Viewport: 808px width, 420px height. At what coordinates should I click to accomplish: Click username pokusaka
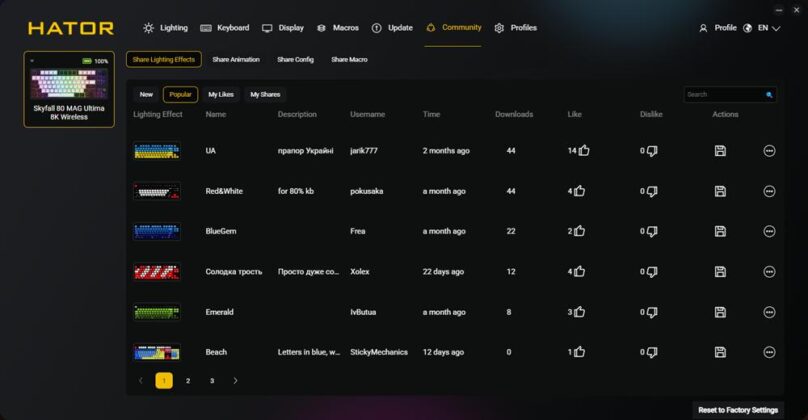tap(366, 191)
